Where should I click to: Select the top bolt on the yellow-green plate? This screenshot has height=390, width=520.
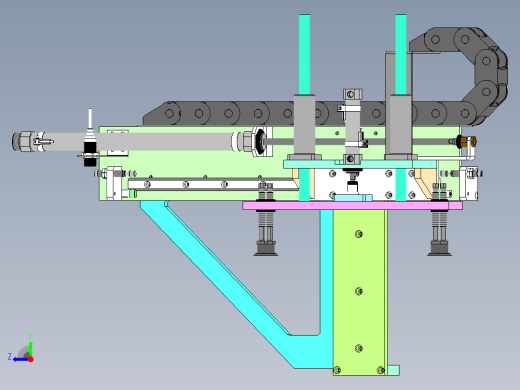point(359,234)
